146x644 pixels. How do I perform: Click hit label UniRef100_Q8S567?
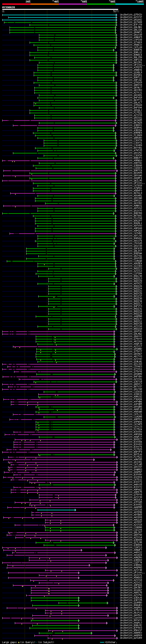[131, 354]
